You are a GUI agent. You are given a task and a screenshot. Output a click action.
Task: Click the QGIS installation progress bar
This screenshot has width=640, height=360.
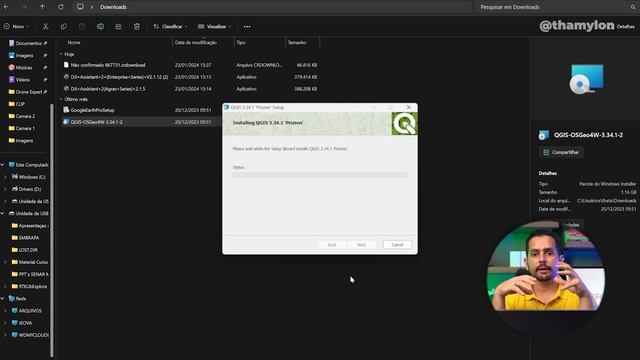pos(320,175)
